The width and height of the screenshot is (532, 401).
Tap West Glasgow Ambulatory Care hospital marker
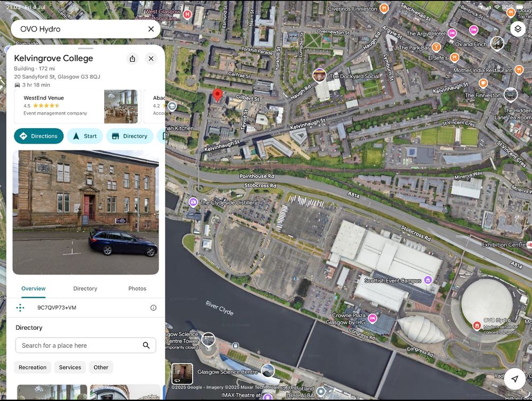click(x=187, y=14)
